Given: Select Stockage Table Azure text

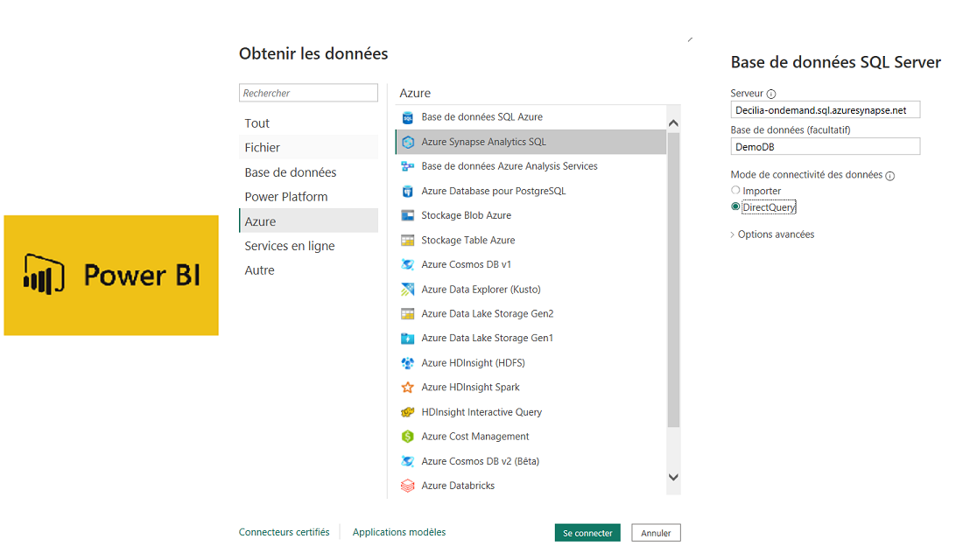Looking at the screenshot, I should click(468, 240).
